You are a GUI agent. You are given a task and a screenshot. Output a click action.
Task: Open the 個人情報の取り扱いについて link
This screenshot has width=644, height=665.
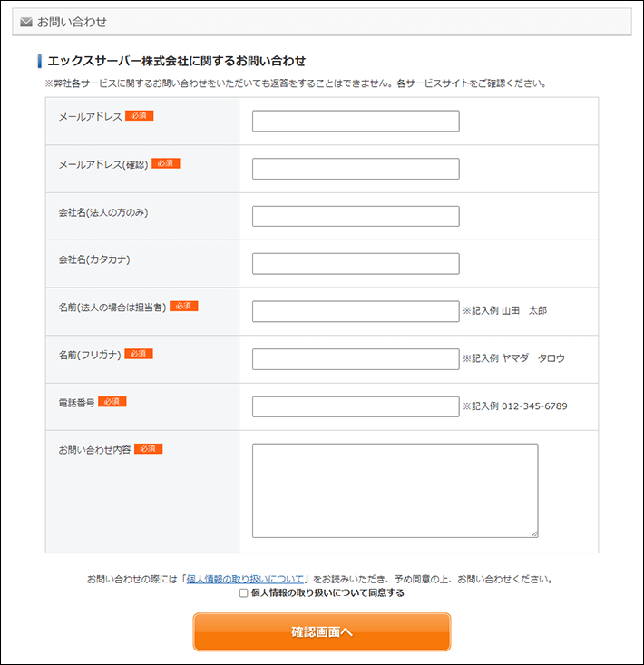(247, 579)
